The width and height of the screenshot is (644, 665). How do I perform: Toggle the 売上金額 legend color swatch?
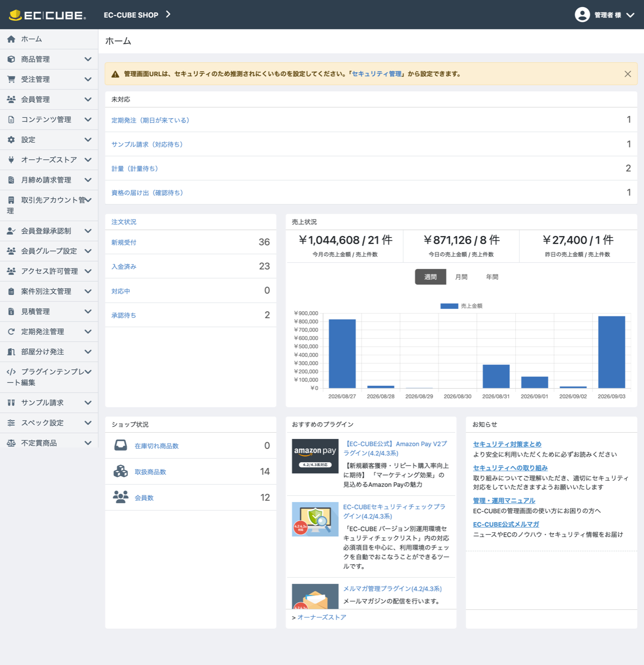tap(449, 306)
